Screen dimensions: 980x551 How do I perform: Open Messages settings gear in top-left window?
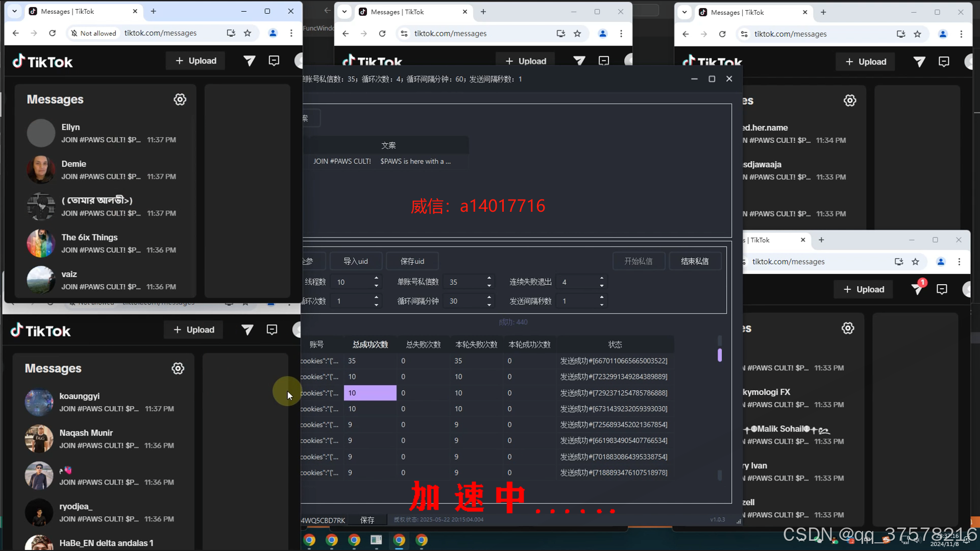click(180, 99)
